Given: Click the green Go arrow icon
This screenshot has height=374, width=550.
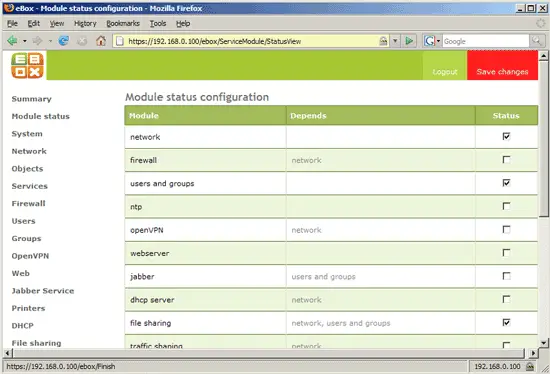Looking at the screenshot, I should 409,41.
